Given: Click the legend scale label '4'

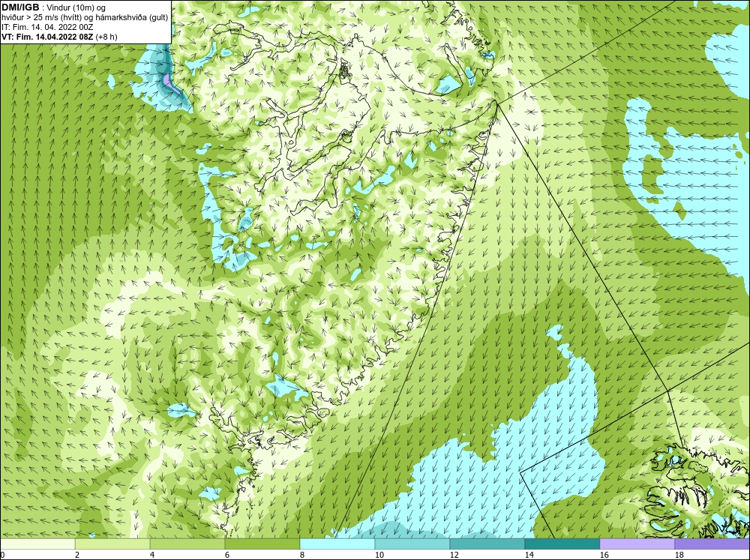Looking at the screenshot, I should pos(152,555).
